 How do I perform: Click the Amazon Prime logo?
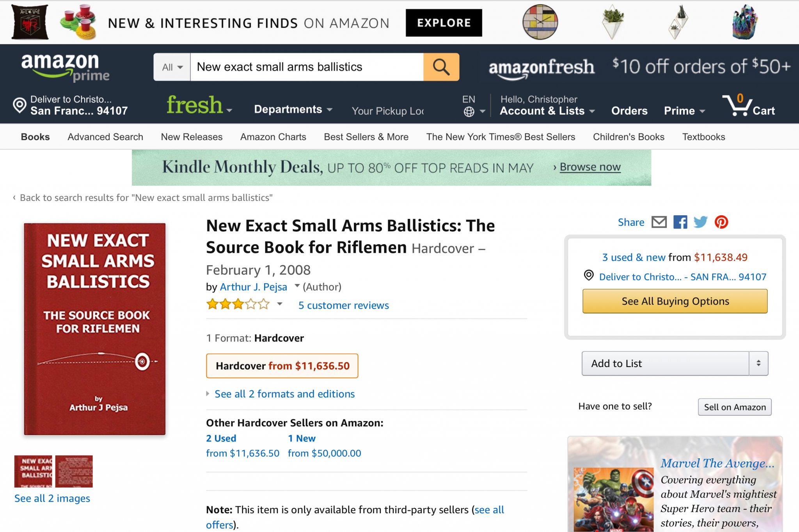pyautogui.click(x=65, y=67)
